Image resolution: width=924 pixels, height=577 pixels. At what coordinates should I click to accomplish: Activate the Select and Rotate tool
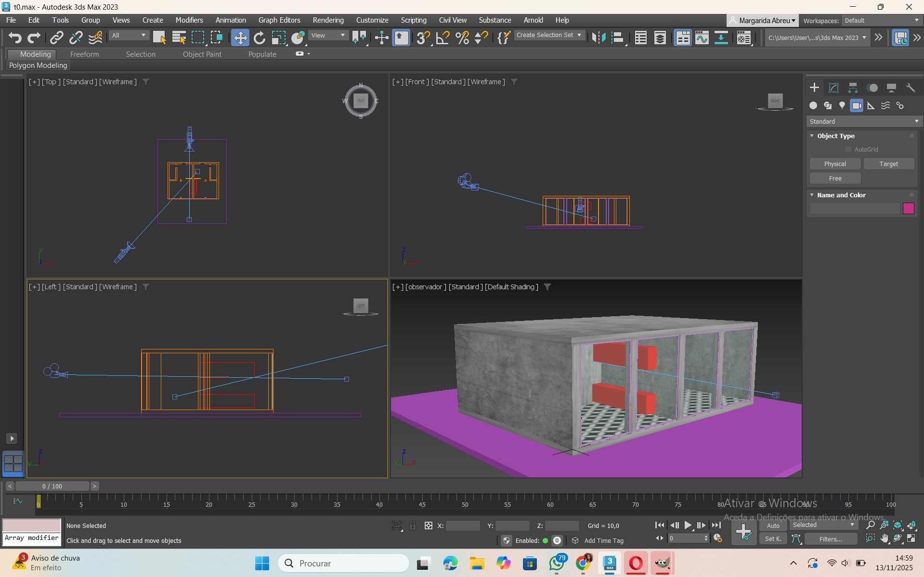(x=260, y=38)
